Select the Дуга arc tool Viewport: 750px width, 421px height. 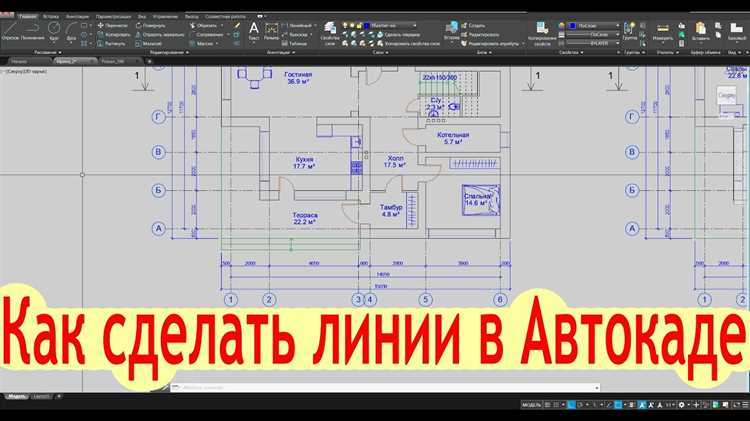[x=71, y=31]
